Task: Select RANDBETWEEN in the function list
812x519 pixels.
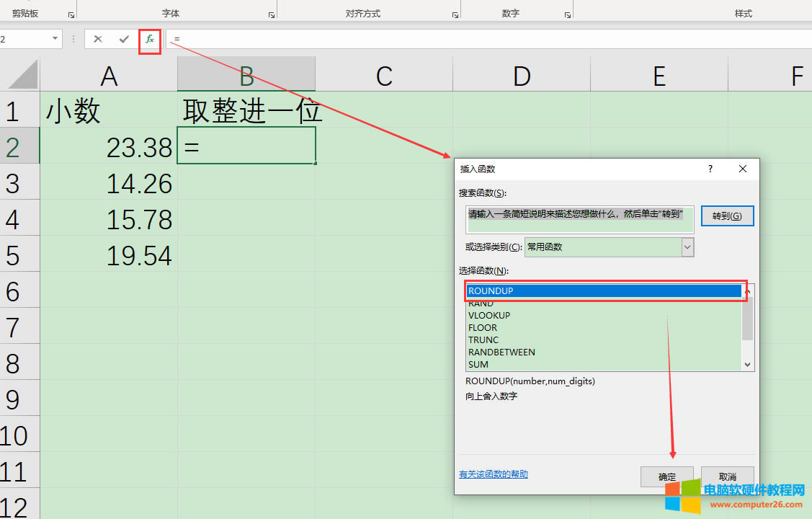Action: point(501,352)
